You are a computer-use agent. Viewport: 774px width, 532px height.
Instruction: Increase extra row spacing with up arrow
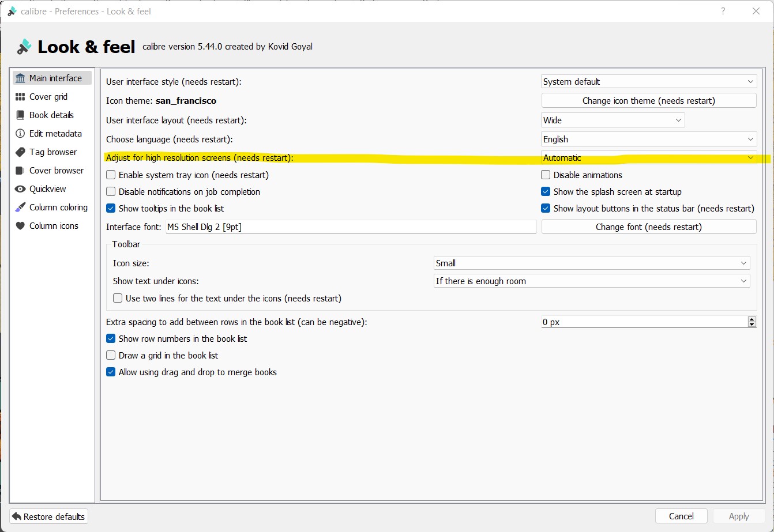click(752, 319)
